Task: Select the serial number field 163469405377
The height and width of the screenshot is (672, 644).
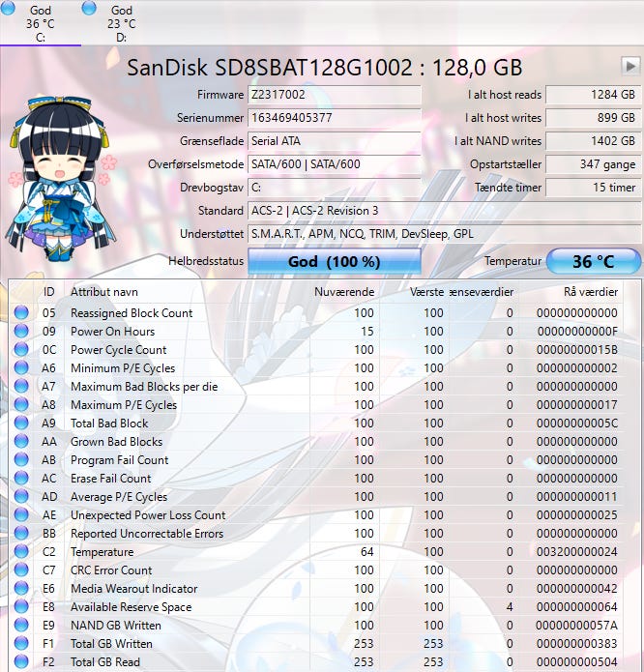Action: coord(335,118)
